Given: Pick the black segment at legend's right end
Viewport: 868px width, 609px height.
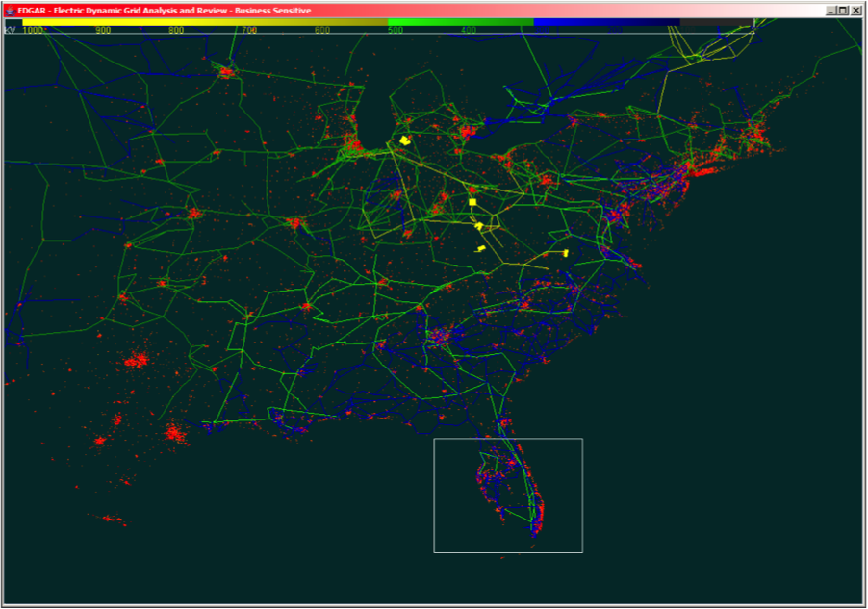Looking at the screenshot, I should 717,21.
